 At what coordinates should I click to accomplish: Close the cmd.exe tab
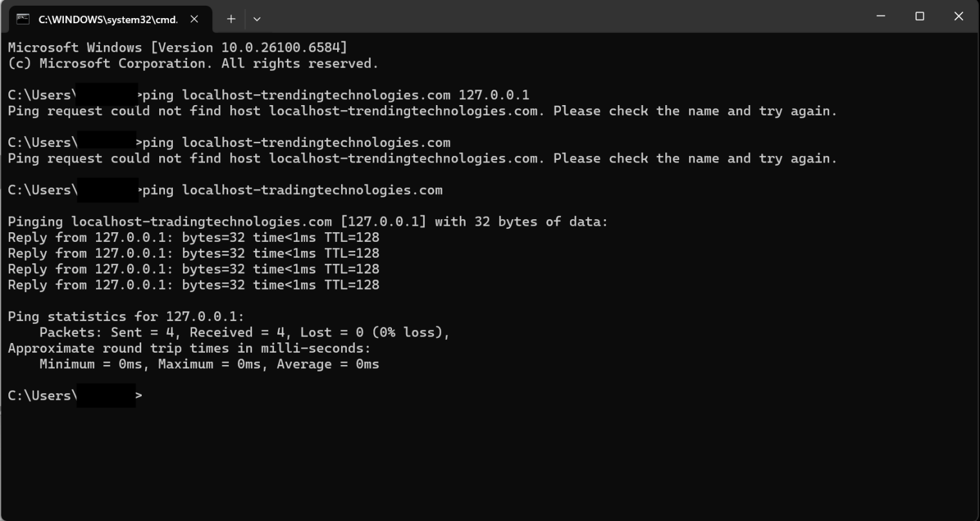click(194, 19)
